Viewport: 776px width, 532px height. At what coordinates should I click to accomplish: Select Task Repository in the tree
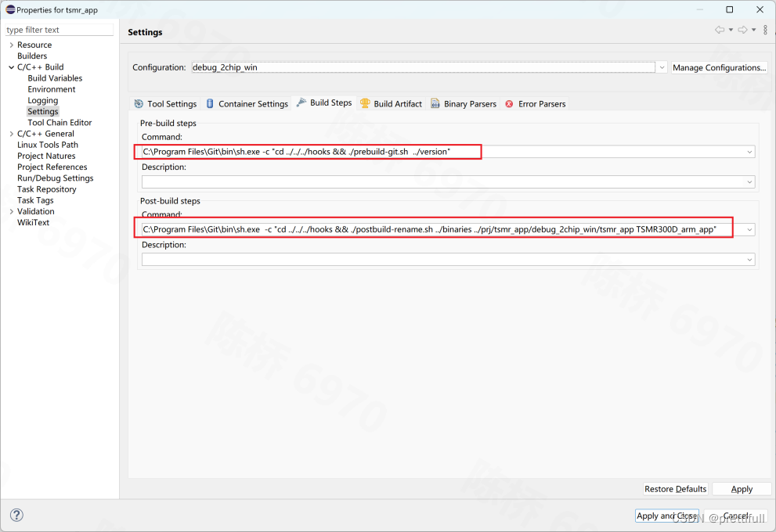coord(46,189)
